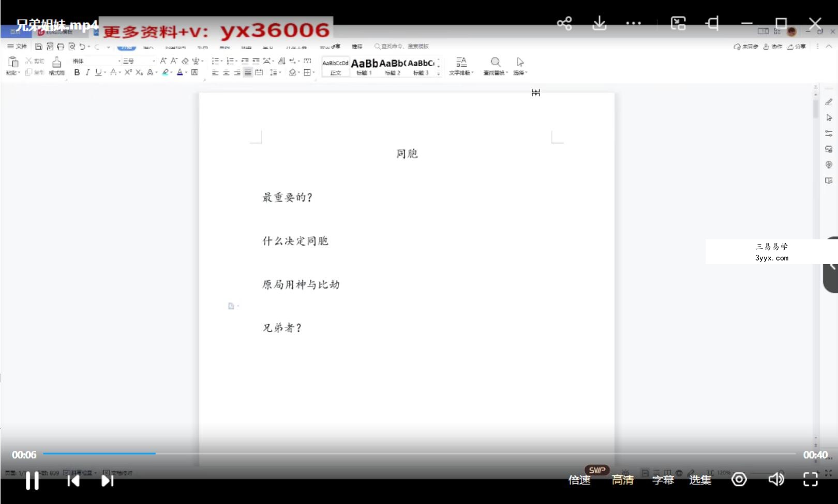Open the 高清 quality selector
Viewport: 838px width, 504px height.
[623, 480]
